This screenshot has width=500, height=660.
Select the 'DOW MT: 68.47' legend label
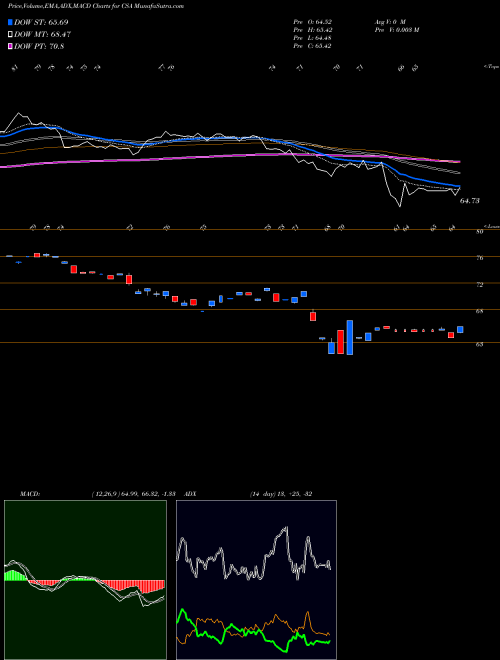pyautogui.click(x=42, y=35)
